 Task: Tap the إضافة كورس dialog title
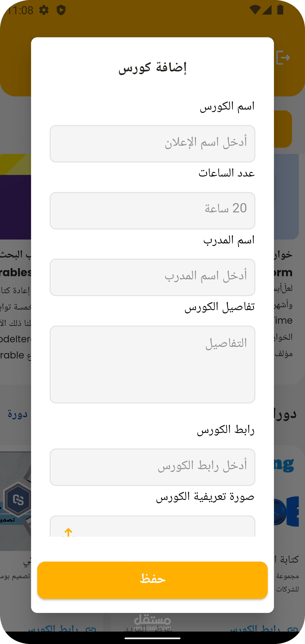152,68
